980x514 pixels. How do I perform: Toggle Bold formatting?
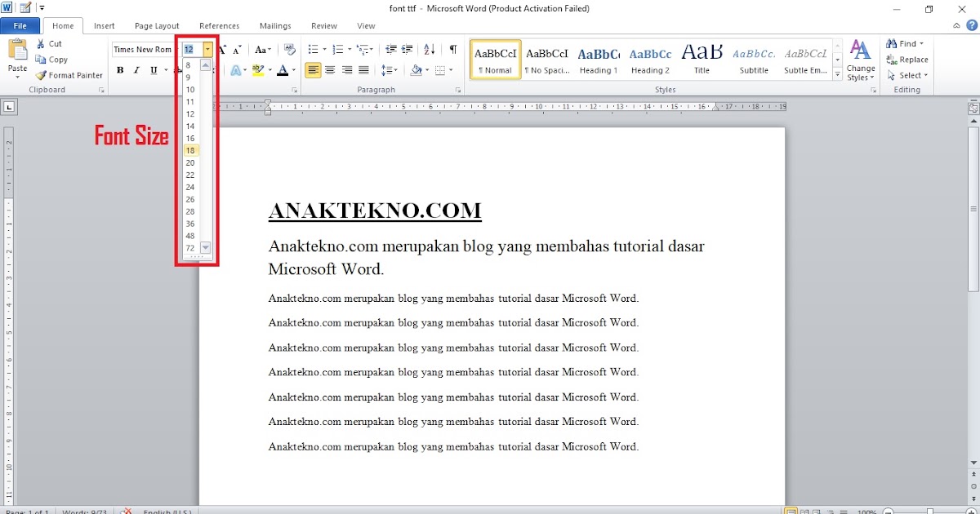(120, 70)
